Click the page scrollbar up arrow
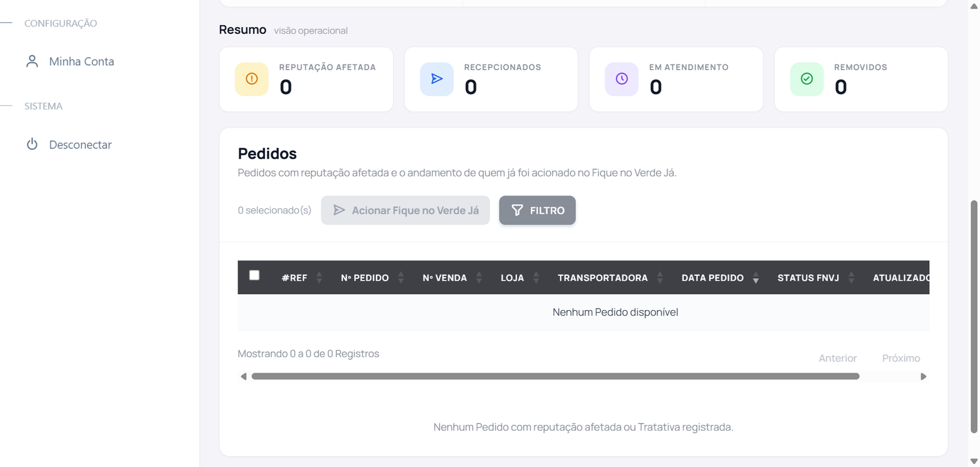 pos(974,6)
